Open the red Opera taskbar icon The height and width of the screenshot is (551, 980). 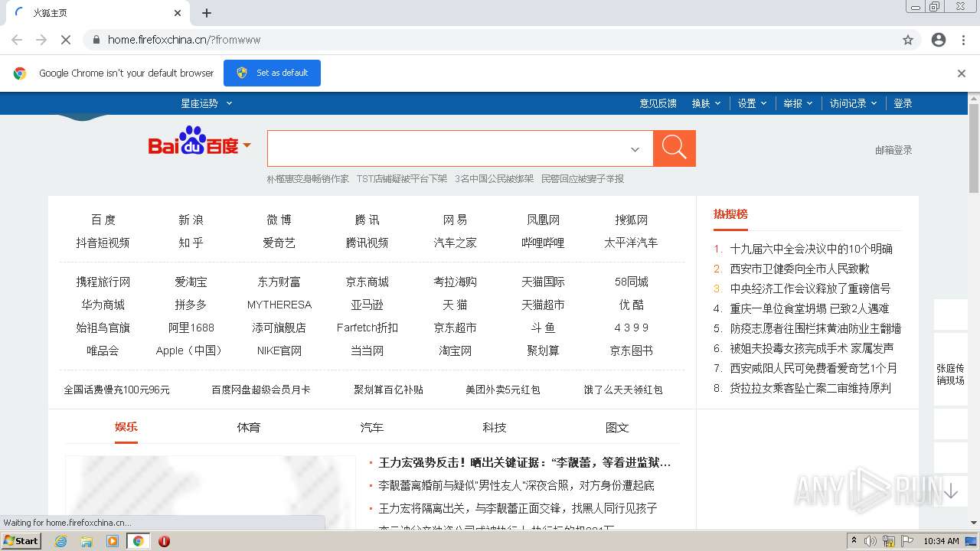coord(164,541)
